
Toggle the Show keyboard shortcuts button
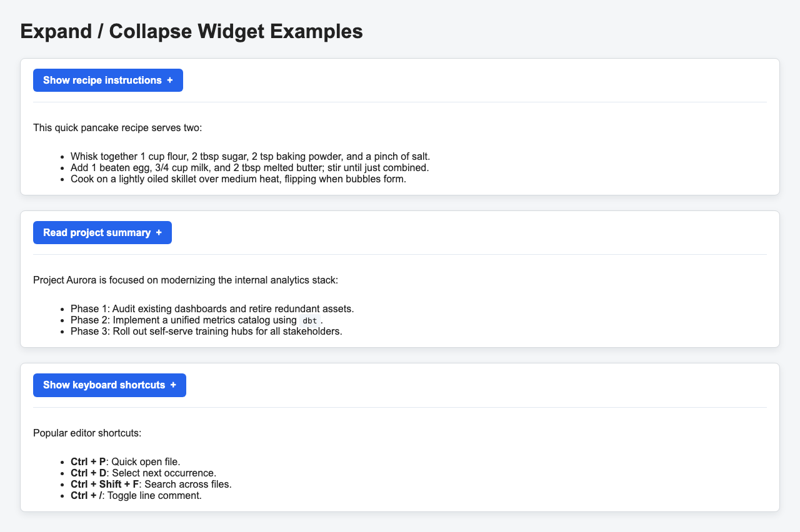click(x=109, y=385)
